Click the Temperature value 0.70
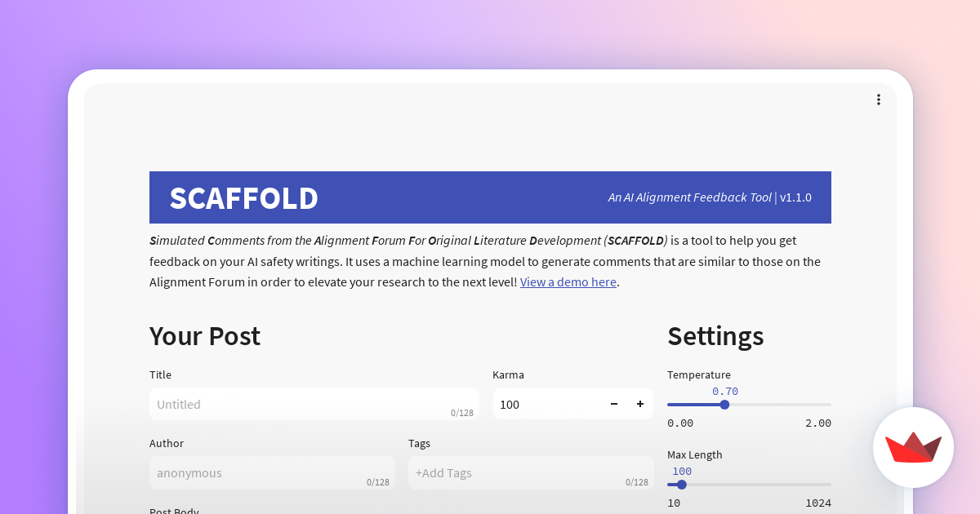The width and height of the screenshot is (980, 514). [x=725, y=392]
